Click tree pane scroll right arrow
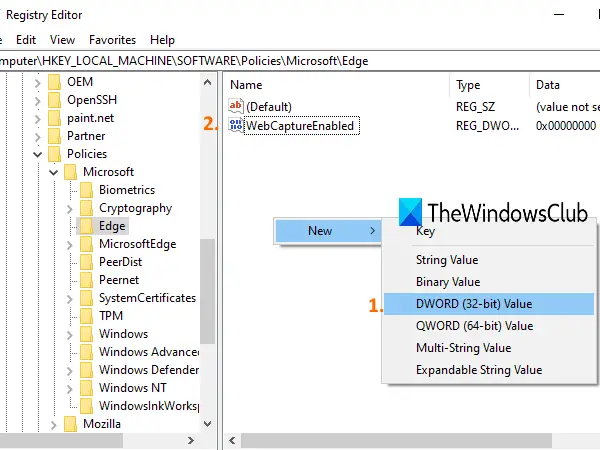This screenshot has width=600, height=450. [191, 441]
